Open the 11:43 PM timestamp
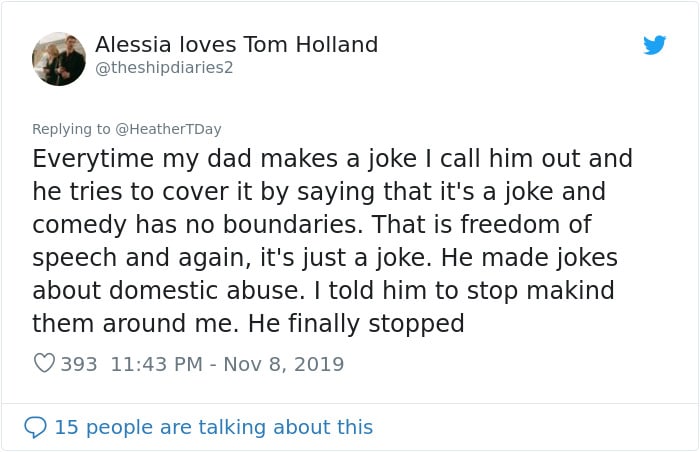The image size is (700, 452). (x=156, y=364)
